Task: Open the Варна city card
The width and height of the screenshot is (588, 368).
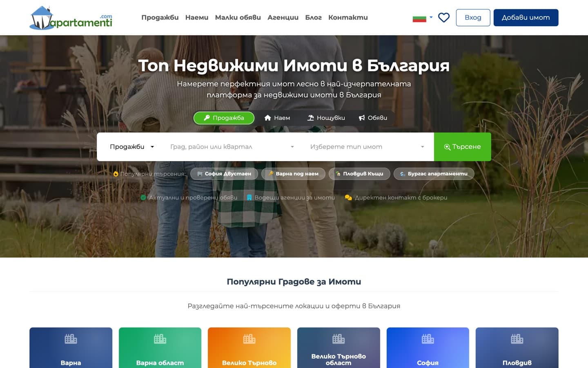Action: click(x=71, y=348)
